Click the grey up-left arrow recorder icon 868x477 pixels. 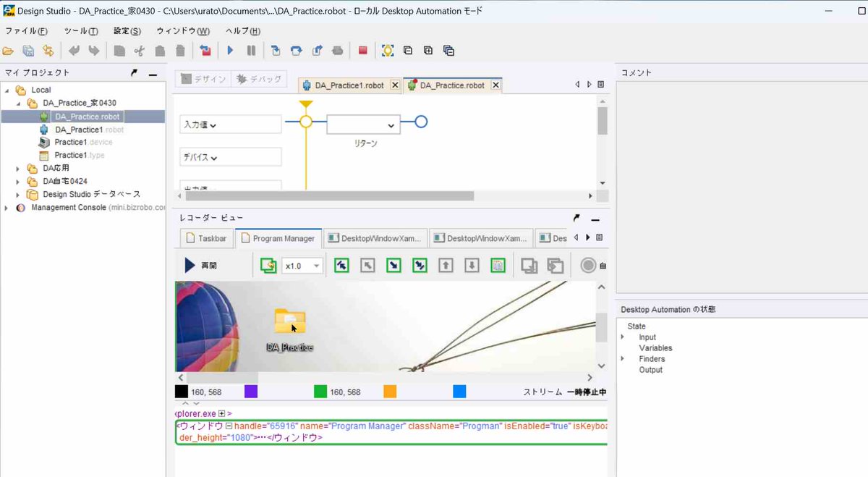[367, 266]
